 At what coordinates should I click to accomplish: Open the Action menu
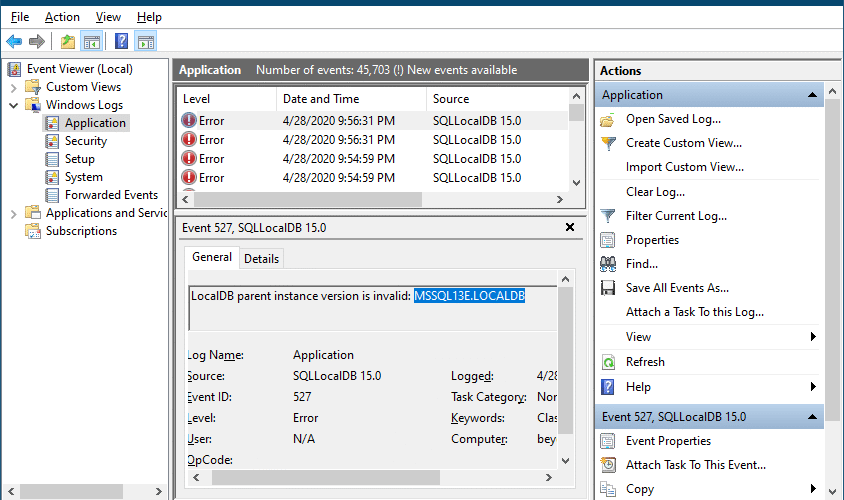coord(62,17)
